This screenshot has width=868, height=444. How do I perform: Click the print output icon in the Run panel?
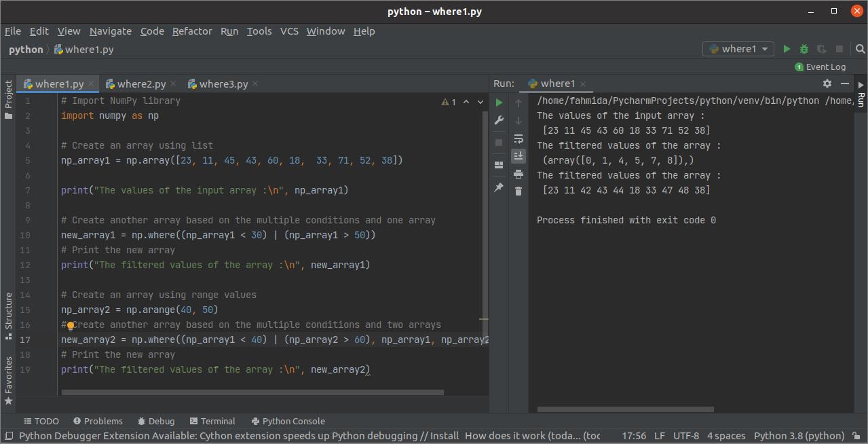point(518,174)
